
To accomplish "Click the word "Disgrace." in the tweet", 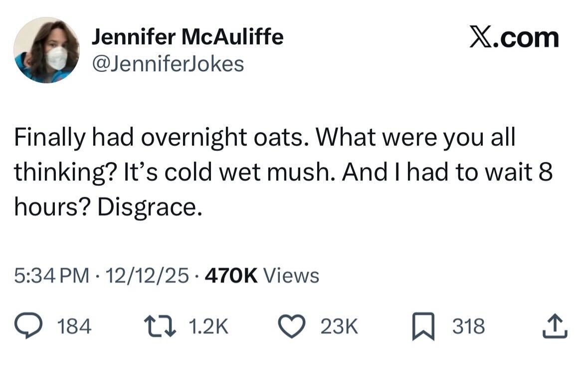I will point(150,205).
